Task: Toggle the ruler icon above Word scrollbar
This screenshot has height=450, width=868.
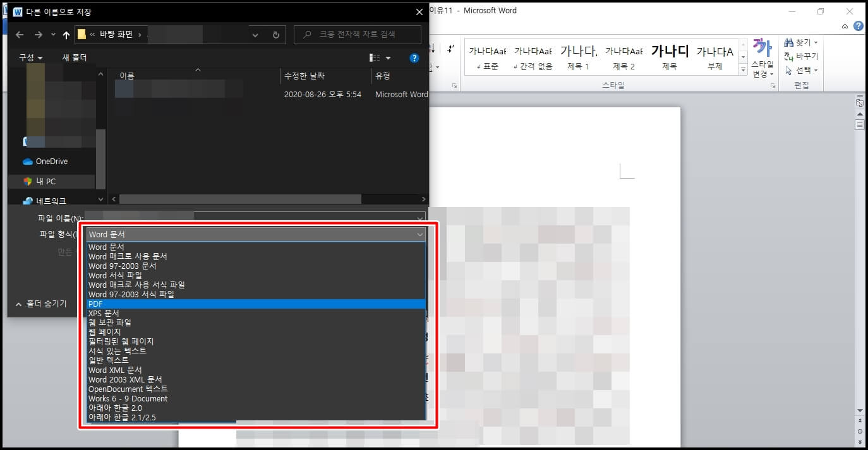Action: 859,102
